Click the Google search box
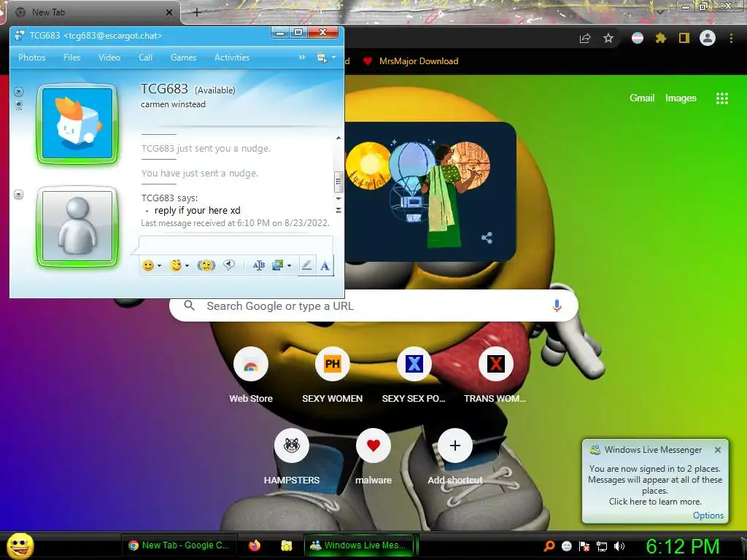 click(x=374, y=306)
